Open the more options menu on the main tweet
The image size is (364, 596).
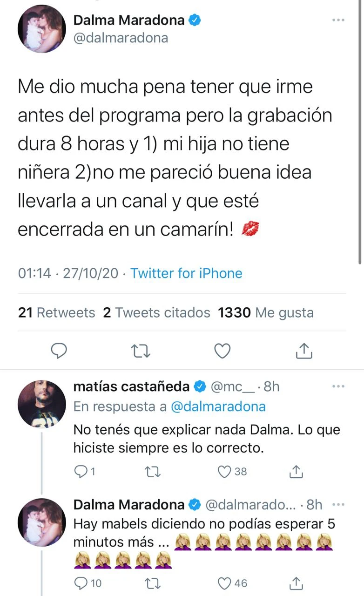click(x=338, y=20)
